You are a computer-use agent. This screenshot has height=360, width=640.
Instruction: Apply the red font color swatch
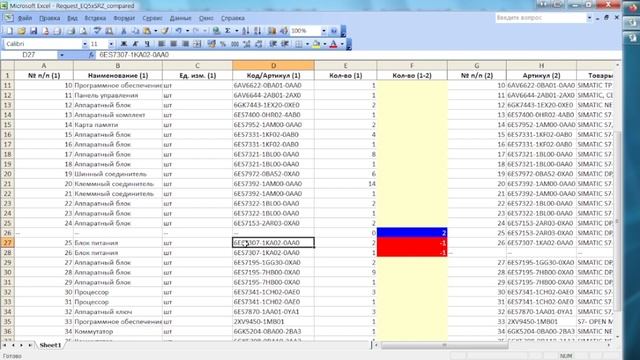click(x=333, y=44)
